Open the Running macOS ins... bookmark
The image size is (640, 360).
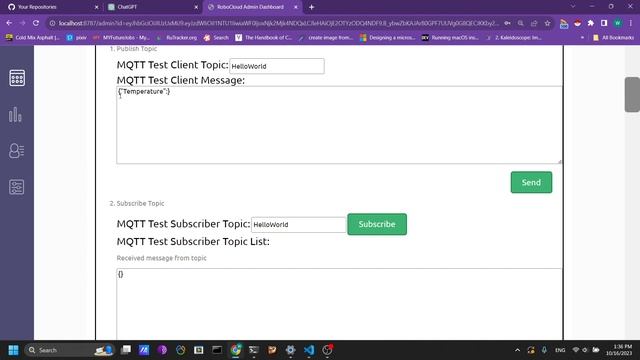[450, 38]
